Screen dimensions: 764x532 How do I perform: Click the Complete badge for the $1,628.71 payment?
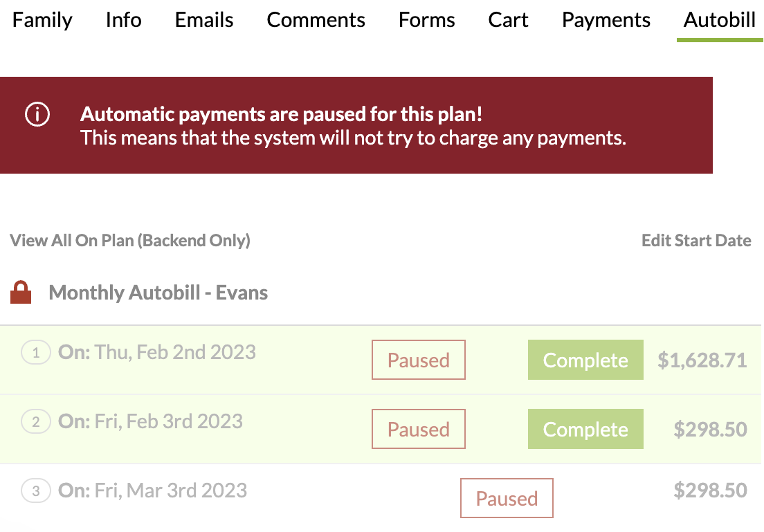coord(585,360)
